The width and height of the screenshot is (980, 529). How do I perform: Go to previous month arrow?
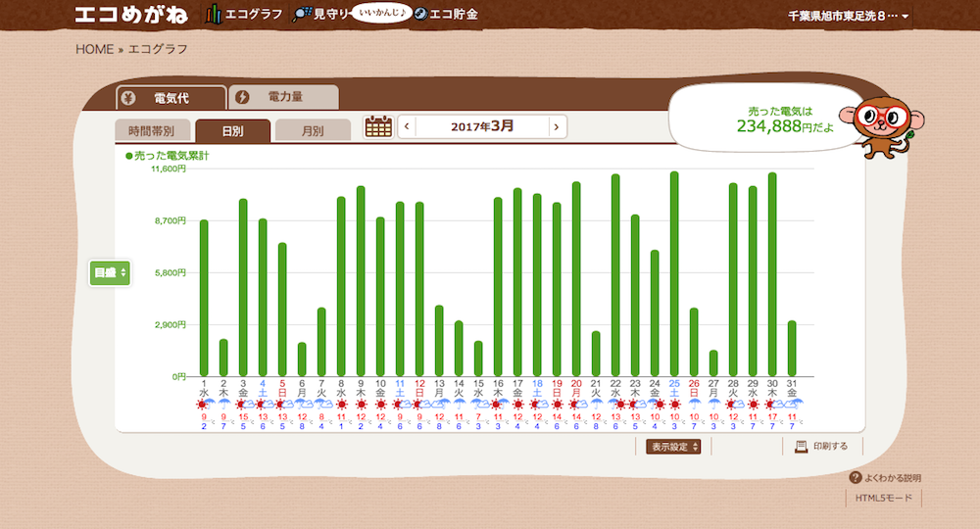pos(407,126)
